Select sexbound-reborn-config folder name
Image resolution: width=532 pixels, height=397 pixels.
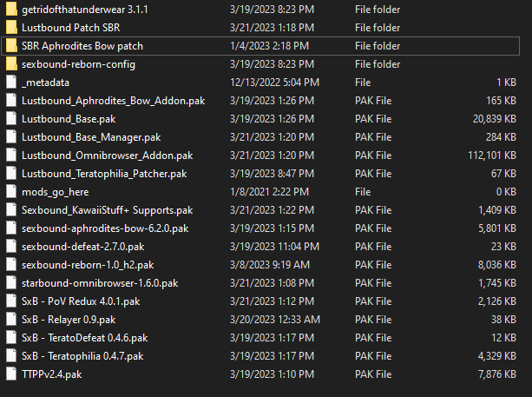pyautogui.click(x=78, y=64)
